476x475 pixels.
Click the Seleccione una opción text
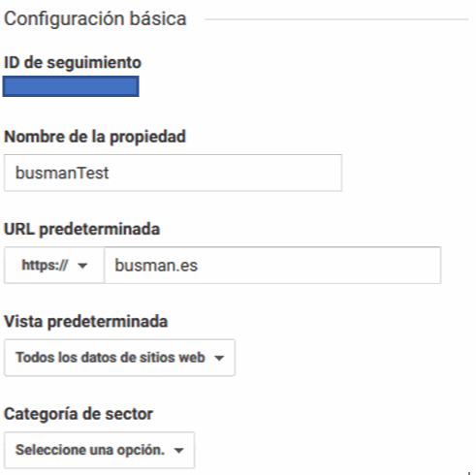90,450
